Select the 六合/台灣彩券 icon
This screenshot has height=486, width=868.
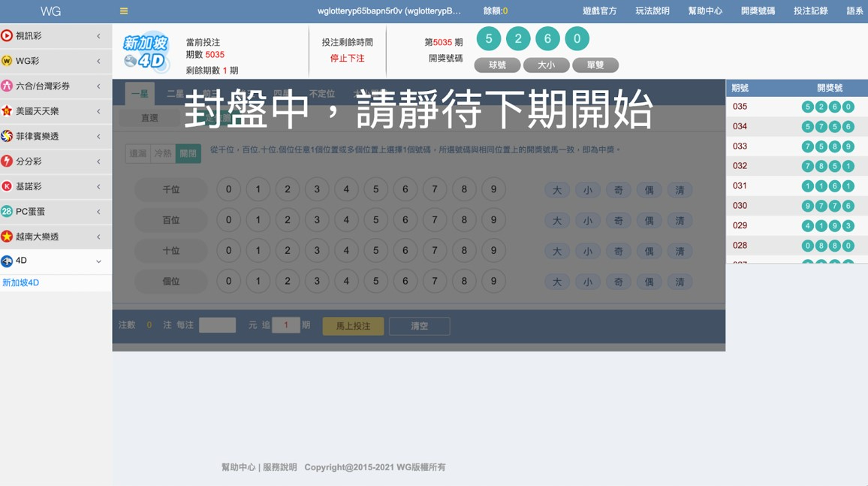click(x=7, y=86)
